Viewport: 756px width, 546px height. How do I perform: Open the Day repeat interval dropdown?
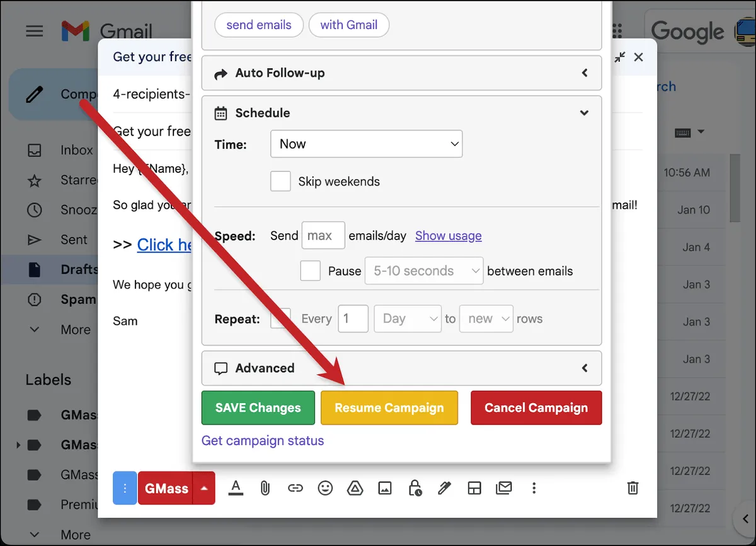pyautogui.click(x=408, y=318)
